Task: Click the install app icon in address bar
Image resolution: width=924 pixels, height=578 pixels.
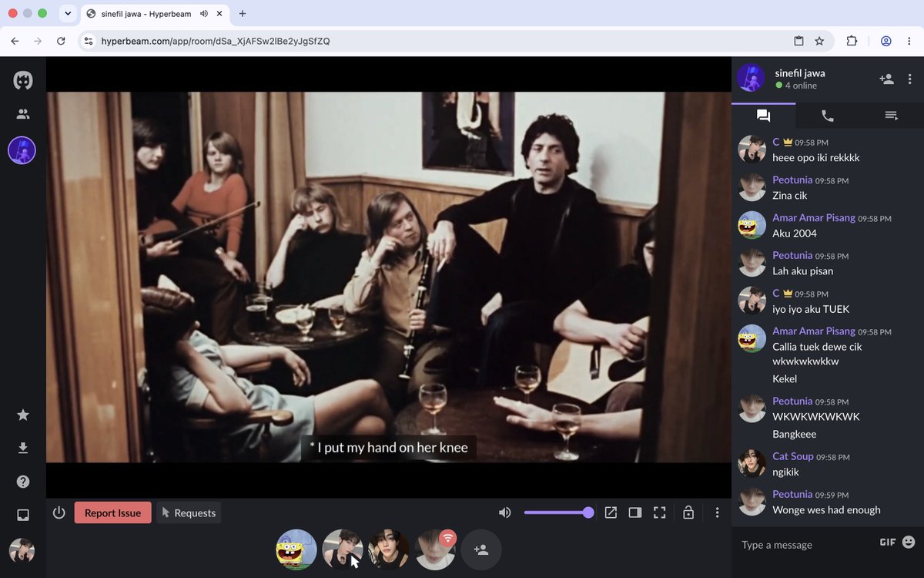Action: (798, 41)
